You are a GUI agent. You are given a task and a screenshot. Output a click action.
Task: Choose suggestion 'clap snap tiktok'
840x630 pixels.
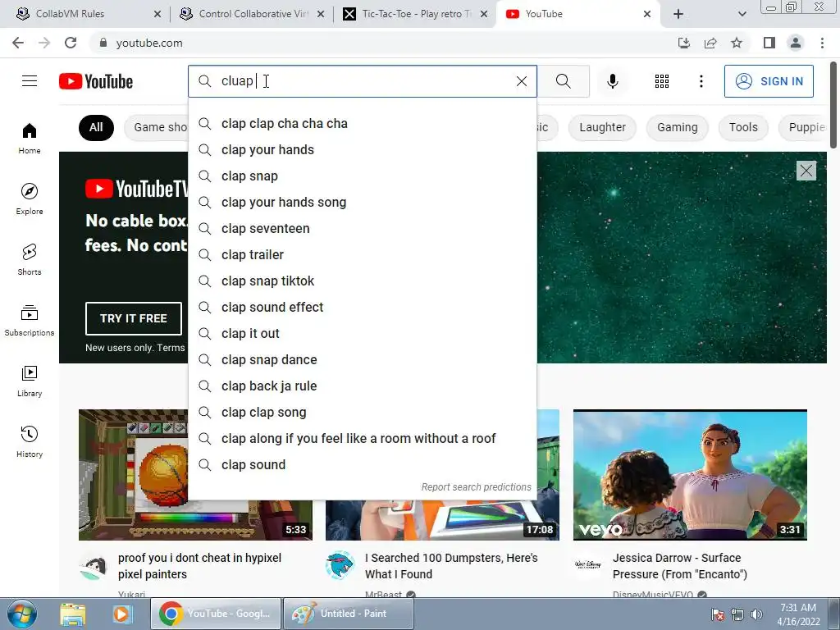(x=362, y=281)
